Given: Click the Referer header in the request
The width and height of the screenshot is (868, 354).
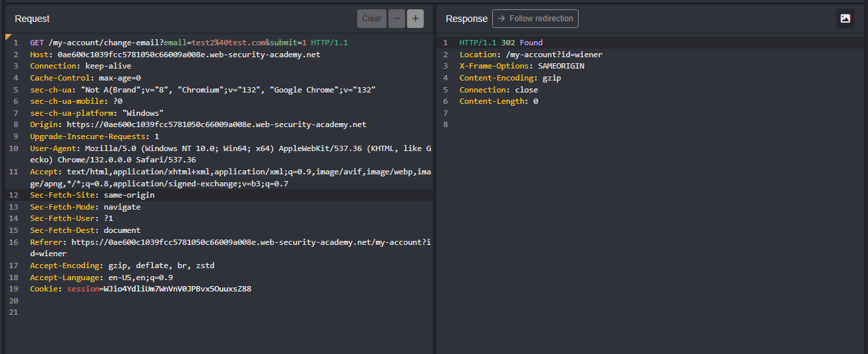Looking at the screenshot, I should click(x=48, y=242).
